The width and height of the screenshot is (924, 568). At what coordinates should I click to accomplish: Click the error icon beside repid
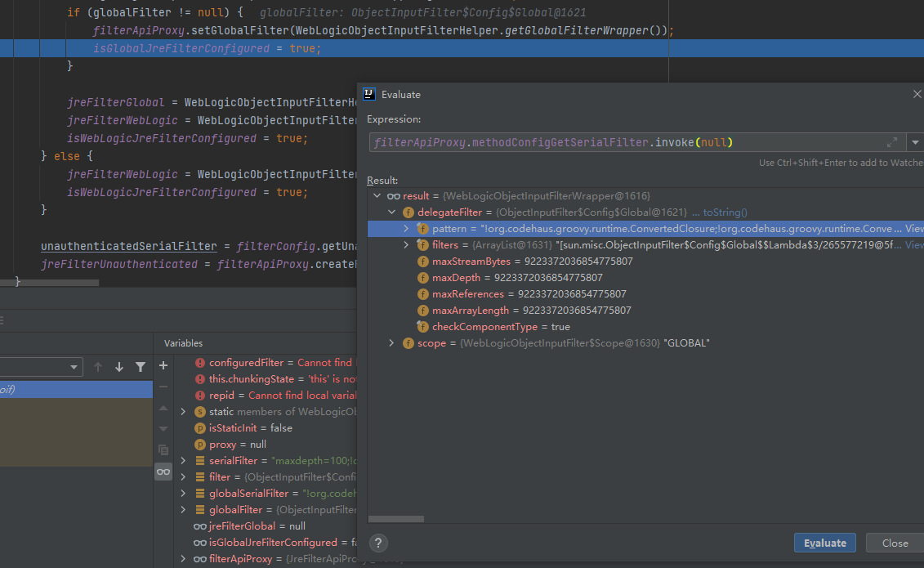(200, 396)
